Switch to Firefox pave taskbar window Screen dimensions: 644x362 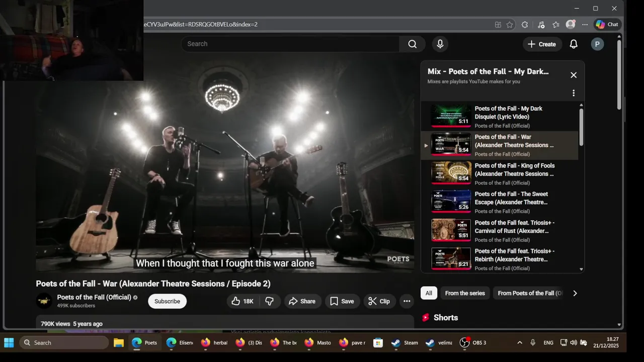(x=352, y=343)
